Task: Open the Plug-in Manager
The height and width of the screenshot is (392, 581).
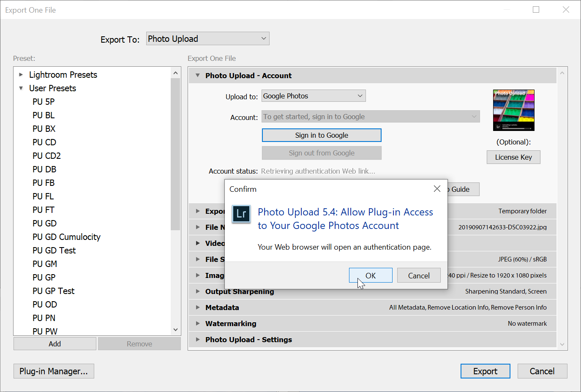Action: pyautogui.click(x=54, y=371)
